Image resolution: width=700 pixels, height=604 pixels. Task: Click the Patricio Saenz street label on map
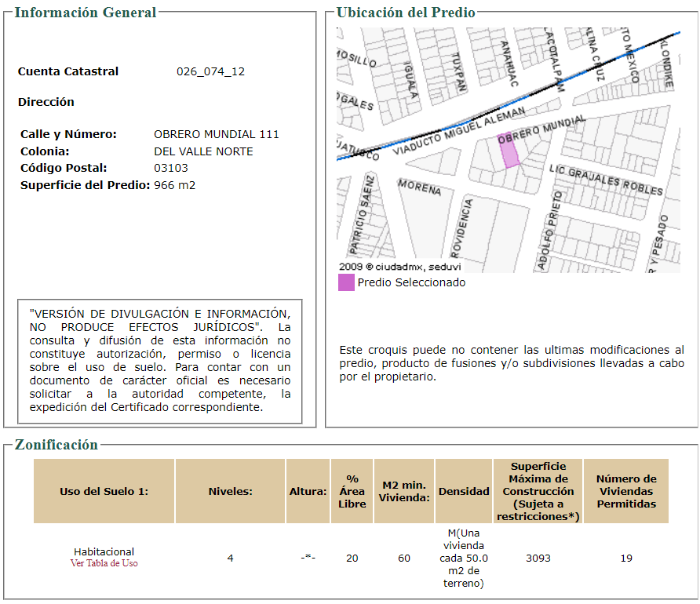point(363,215)
